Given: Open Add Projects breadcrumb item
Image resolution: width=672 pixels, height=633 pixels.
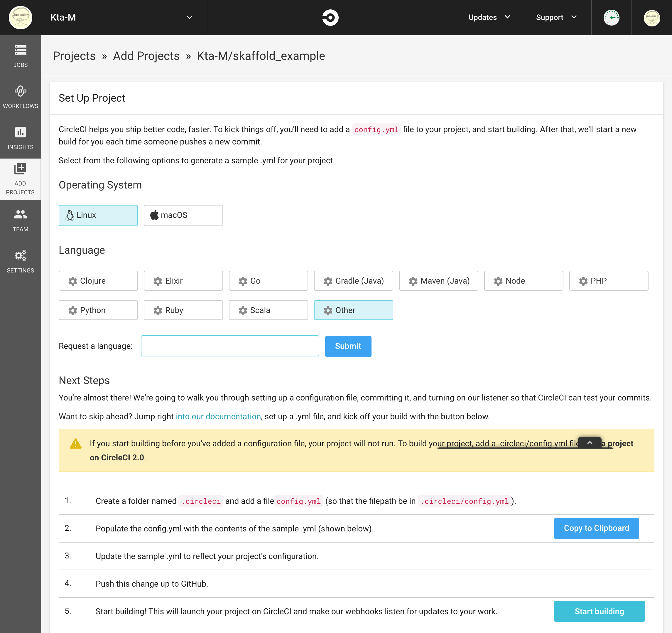Looking at the screenshot, I should point(146,56).
